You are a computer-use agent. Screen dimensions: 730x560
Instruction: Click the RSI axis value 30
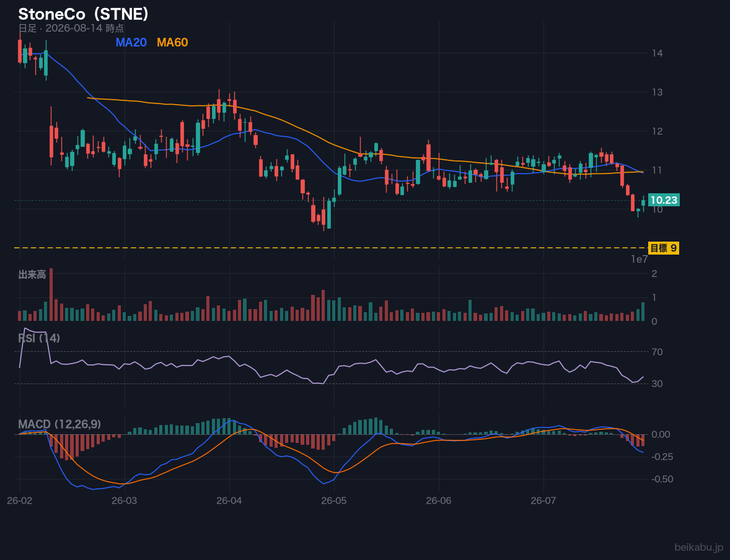click(657, 383)
